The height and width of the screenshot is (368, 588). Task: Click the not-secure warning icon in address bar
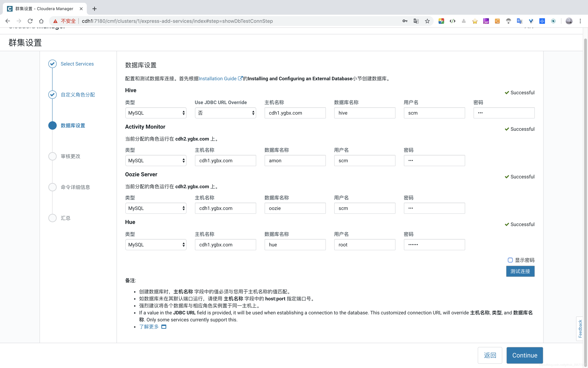pos(55,21)
